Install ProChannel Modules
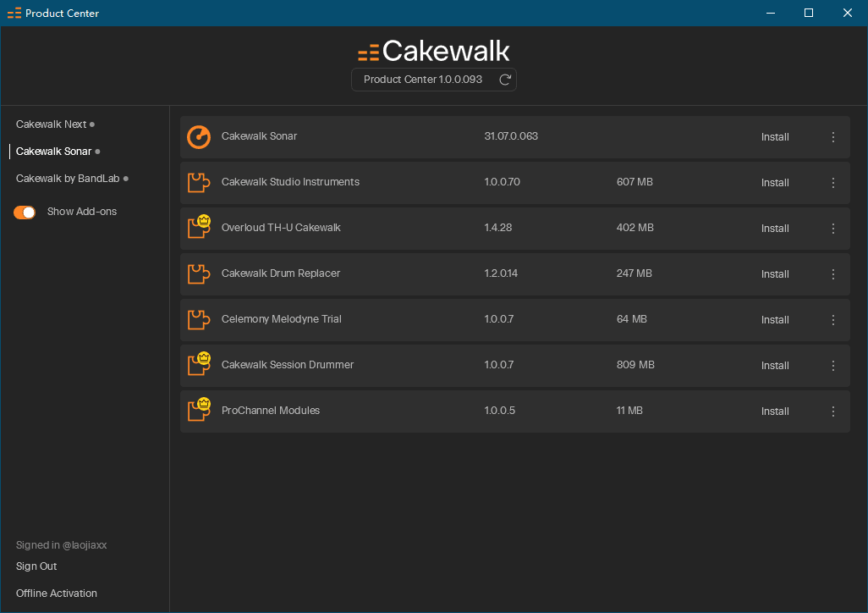868x613 pixels. 775,411
